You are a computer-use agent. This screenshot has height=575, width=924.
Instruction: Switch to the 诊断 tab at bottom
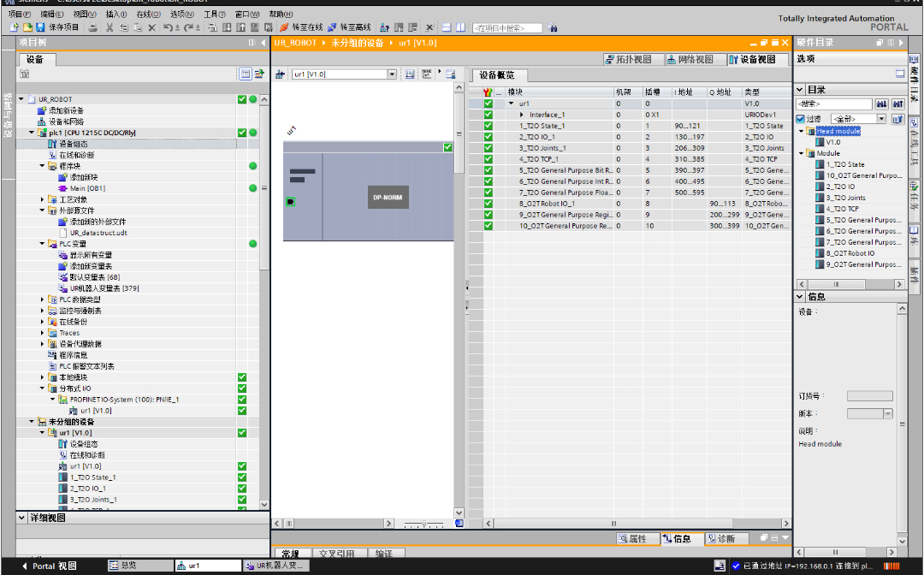(726, 538)
